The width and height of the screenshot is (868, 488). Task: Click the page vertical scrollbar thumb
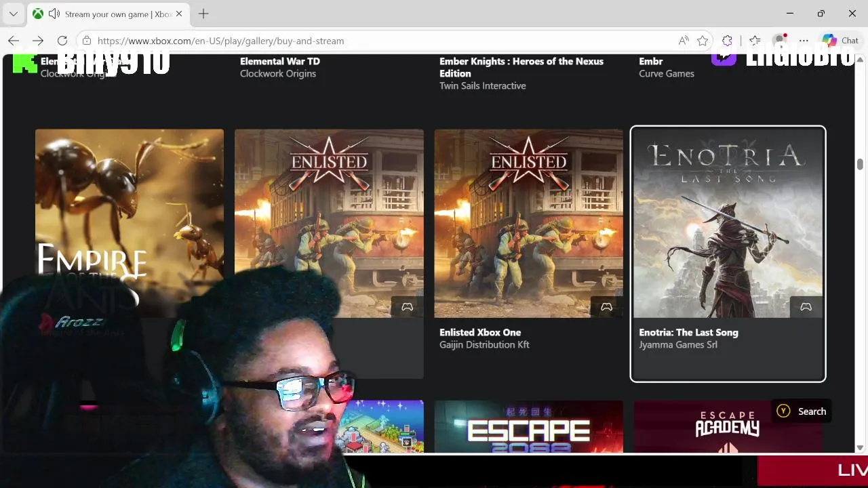860,164
